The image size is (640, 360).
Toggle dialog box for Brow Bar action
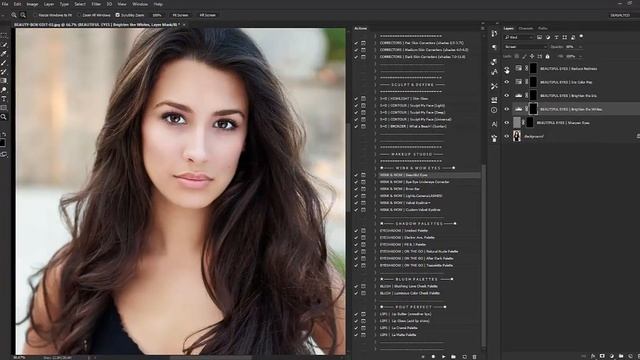[x=363, y=189]
